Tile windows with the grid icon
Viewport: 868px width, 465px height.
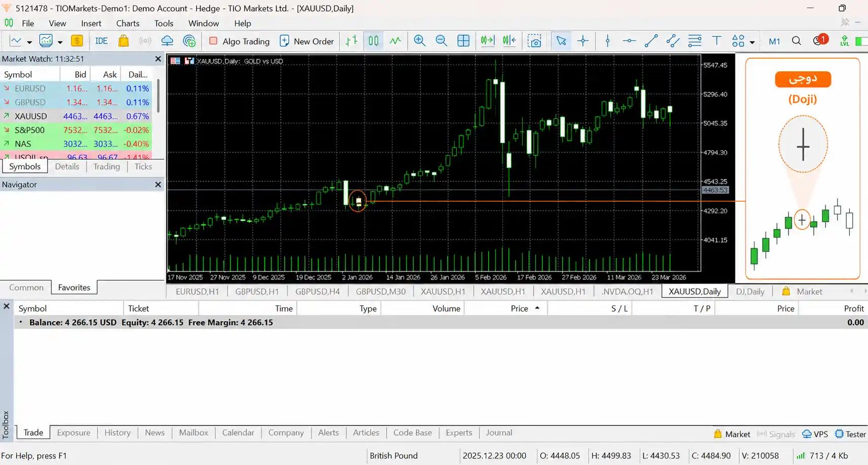(463, 41)
